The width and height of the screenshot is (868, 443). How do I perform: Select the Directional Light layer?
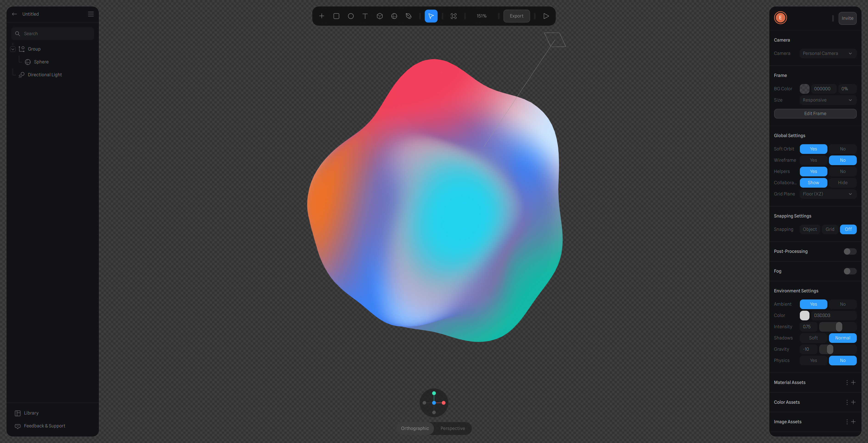tap(45, 74)
